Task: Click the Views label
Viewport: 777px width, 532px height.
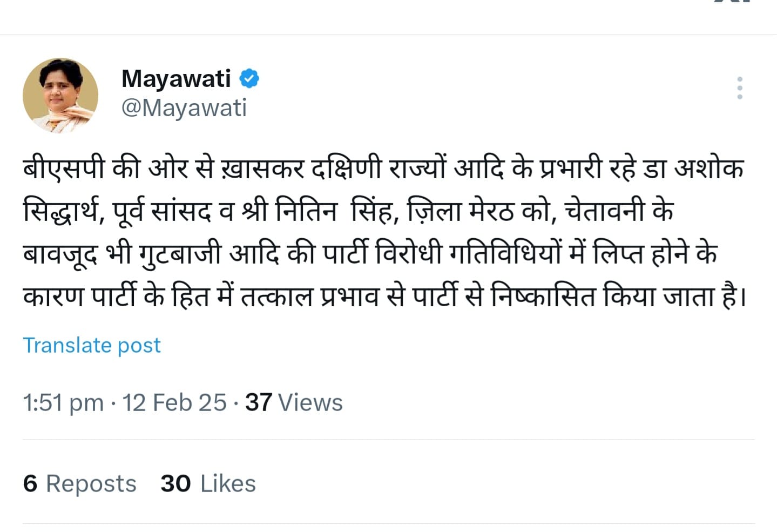Action: coord(310,403)
